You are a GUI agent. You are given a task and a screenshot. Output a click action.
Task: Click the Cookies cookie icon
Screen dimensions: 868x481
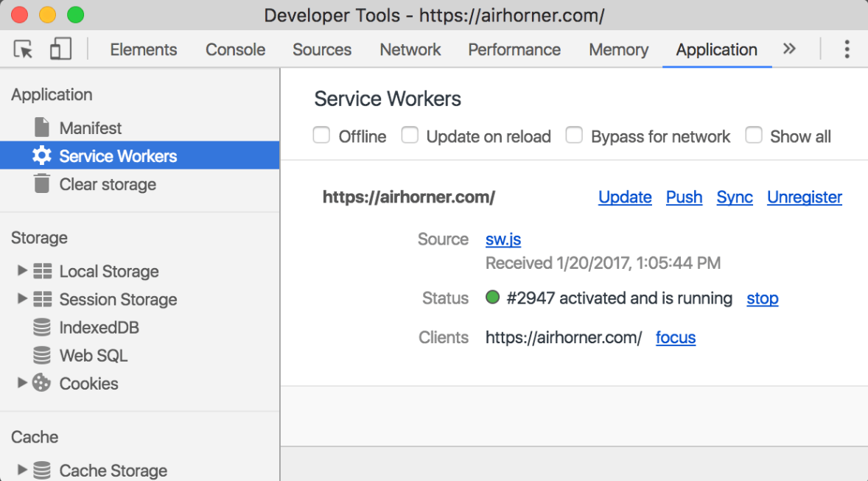[41, 383]
